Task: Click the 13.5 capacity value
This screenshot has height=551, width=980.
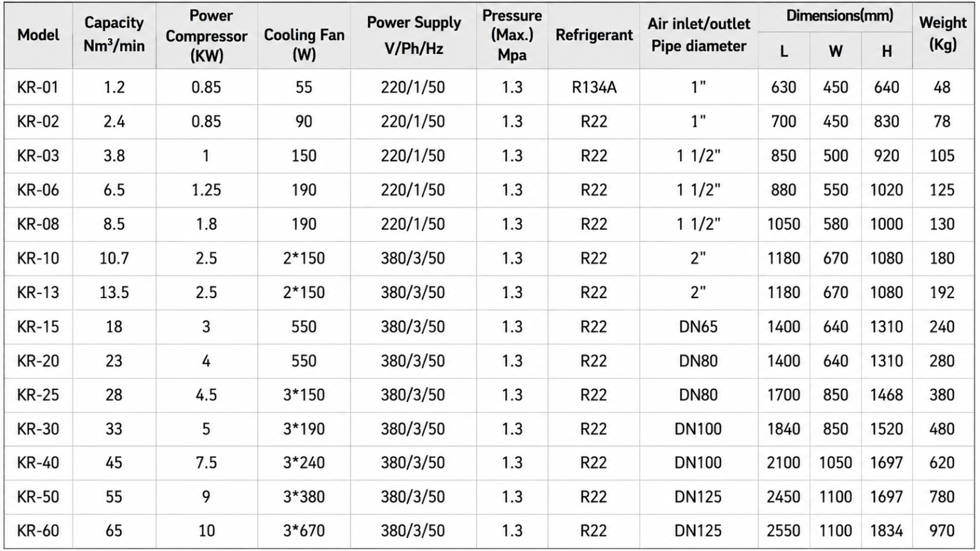Action: point(114,292)
